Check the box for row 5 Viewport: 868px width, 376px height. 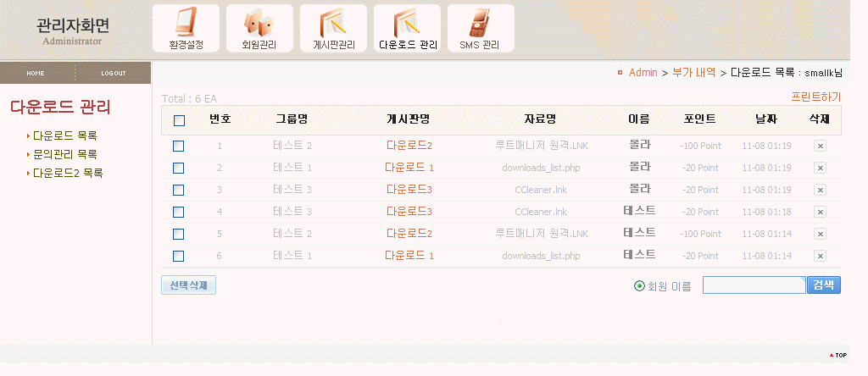[178, 234]
